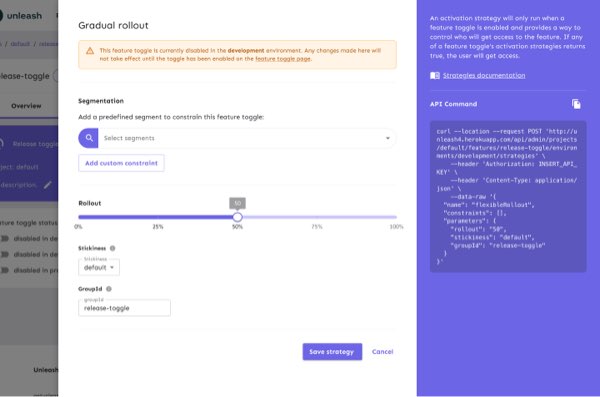This screenshot has width=600, height=397.
Task: Toggle the second disabled environment switch
Action: (x=5, y=254)
